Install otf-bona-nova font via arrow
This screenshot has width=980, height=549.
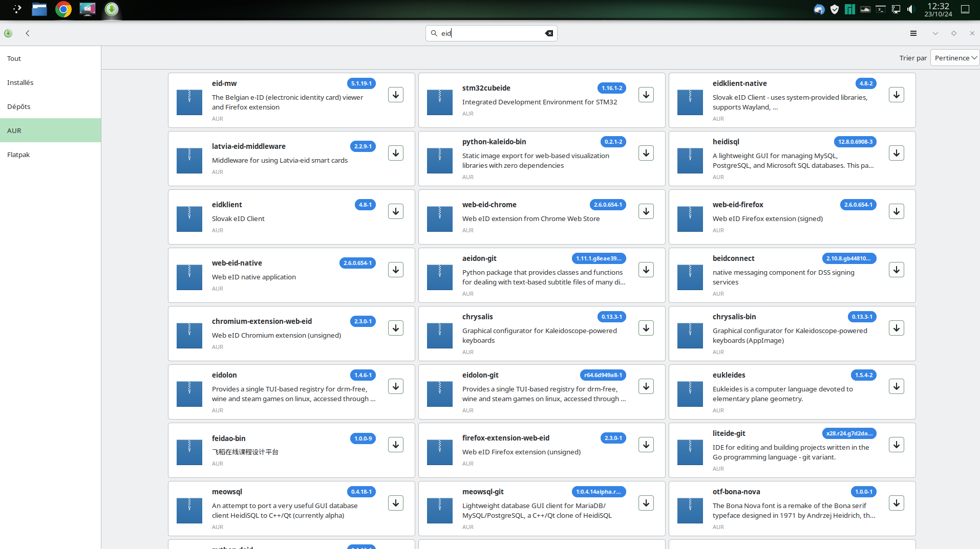[x=897, y=503]
